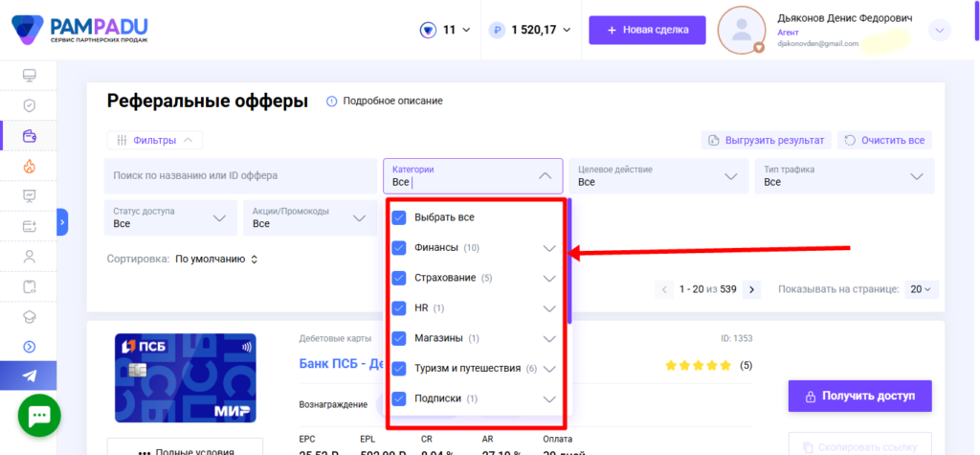The width and height of the screenshot is (980, 455).
Task: Open the Telegram paper plane sidebar icon
Action: (x=29, y=376)
